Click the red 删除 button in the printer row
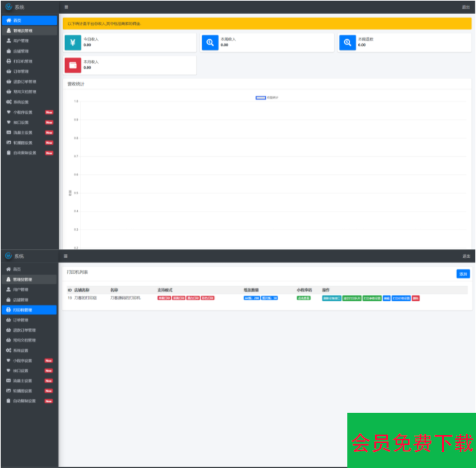Screen dimensions: 476x468 pos(416,298)
